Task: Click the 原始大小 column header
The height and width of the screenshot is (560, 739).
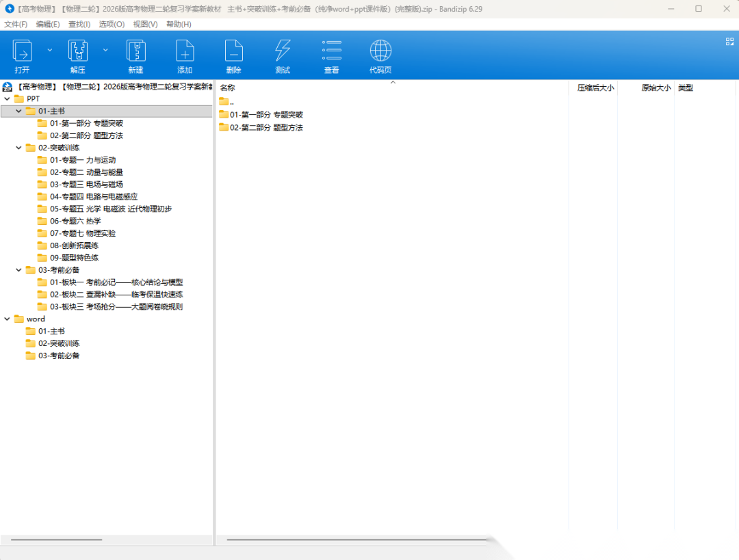Action: [655, 88]
